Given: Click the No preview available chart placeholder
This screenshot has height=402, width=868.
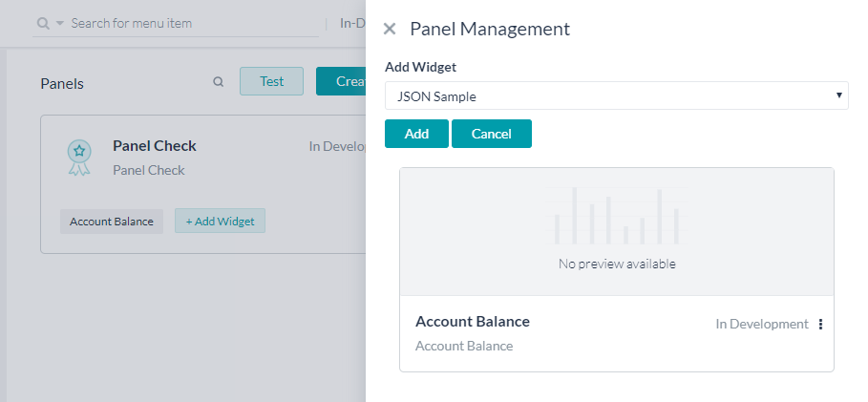Looking at the screenshot, I should pyautogui.click(x=616, y=230).
